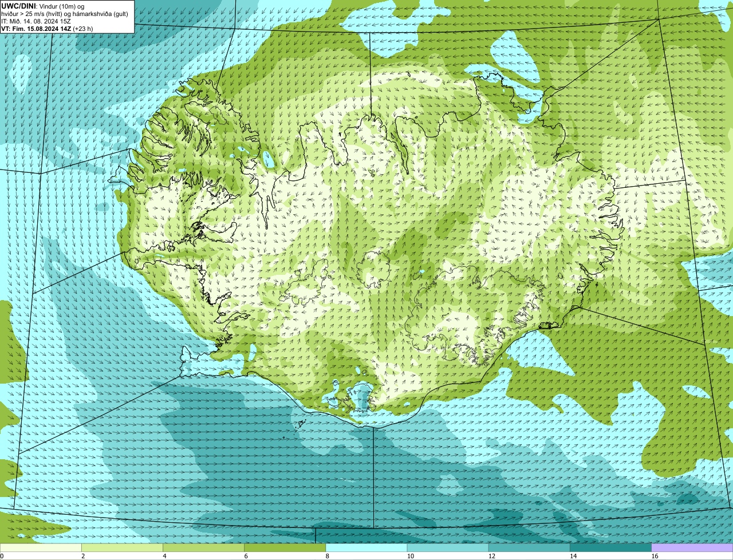Click the 4–6 m/s green legend swatch

pyautogui.click(x=203, y=547)
